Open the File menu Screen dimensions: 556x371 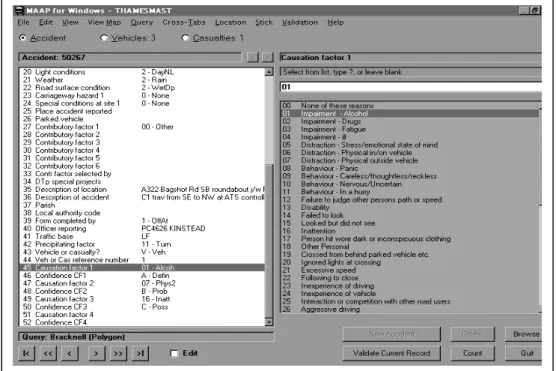tap(23, 22)
